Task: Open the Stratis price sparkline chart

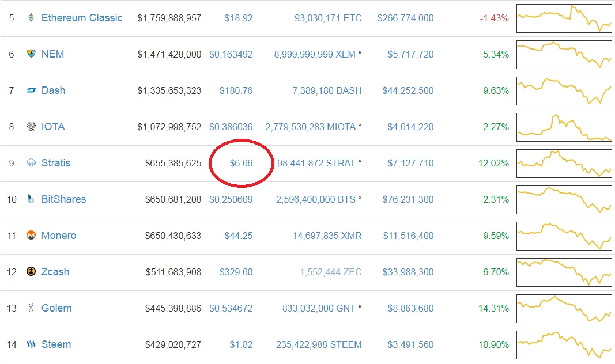Action: [x=564, y=164]
